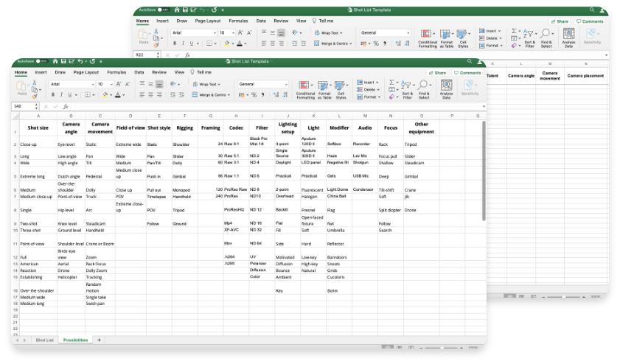
Task: Open Find & Select in front window
Action: (x=424, y=90)
